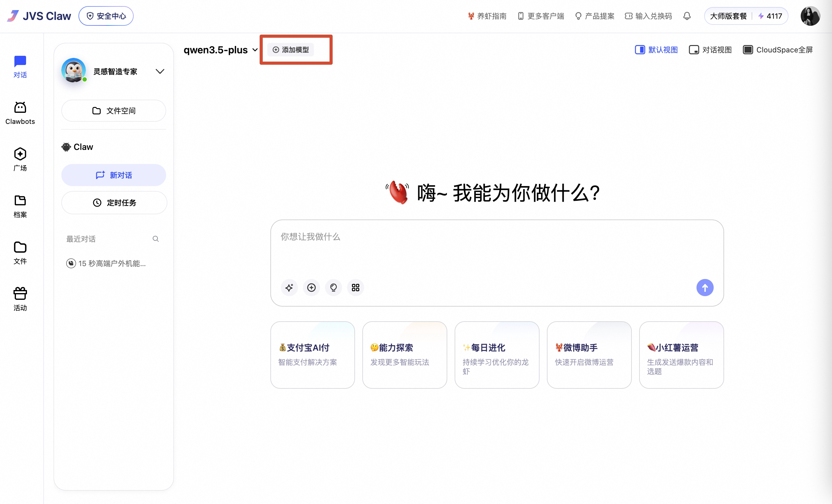Image resolution: width=832 pixels, height=504 pixels.
Task: Open 输入兑换码 redeem code link
Action: click(x=648, y=16)
